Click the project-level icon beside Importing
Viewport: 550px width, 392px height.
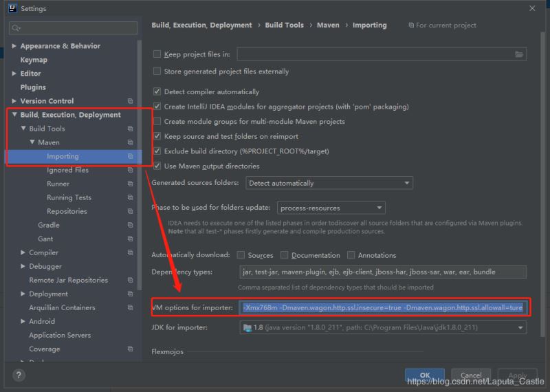pyautogui.click(x=130, y=156)
